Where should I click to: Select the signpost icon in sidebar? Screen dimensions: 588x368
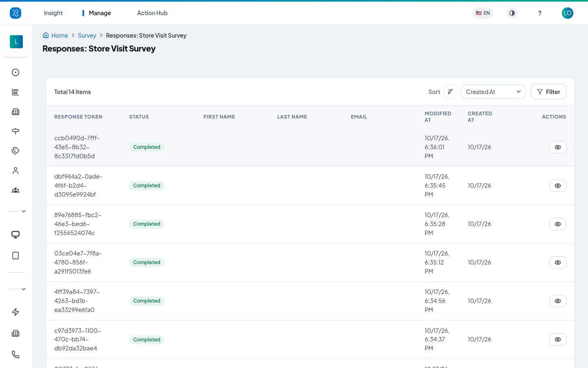[16, 131]
